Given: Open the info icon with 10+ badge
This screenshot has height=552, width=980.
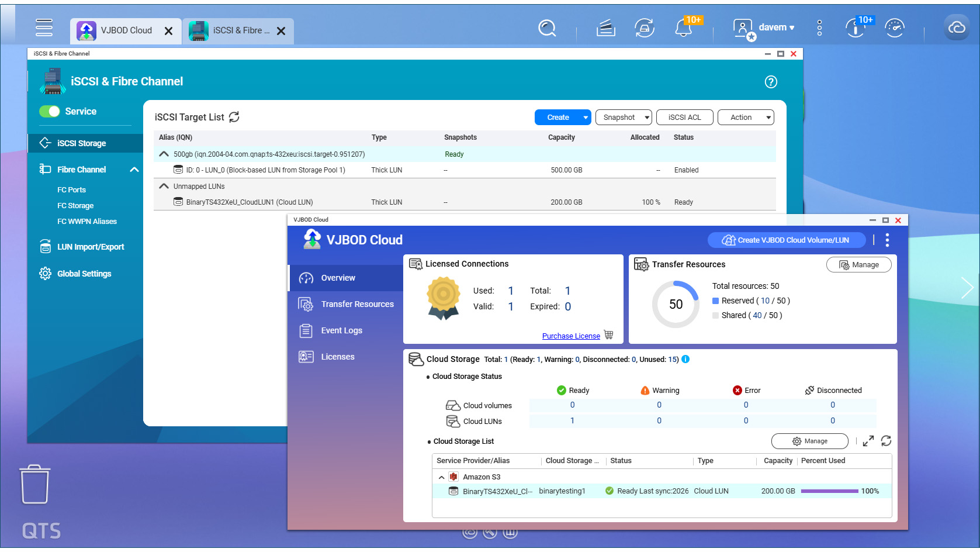Looking at the screenshot, I should pyautogui.click(x=855, y=28).
